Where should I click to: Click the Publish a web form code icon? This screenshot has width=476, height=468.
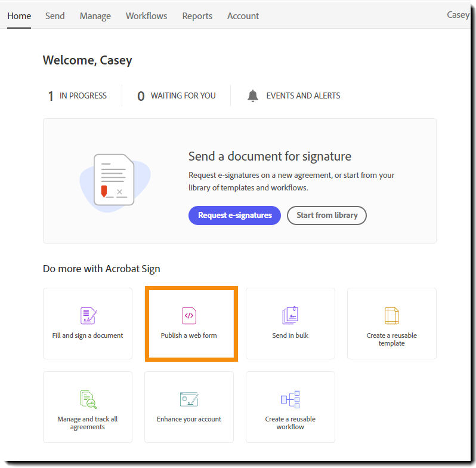[x=189, y=315]
